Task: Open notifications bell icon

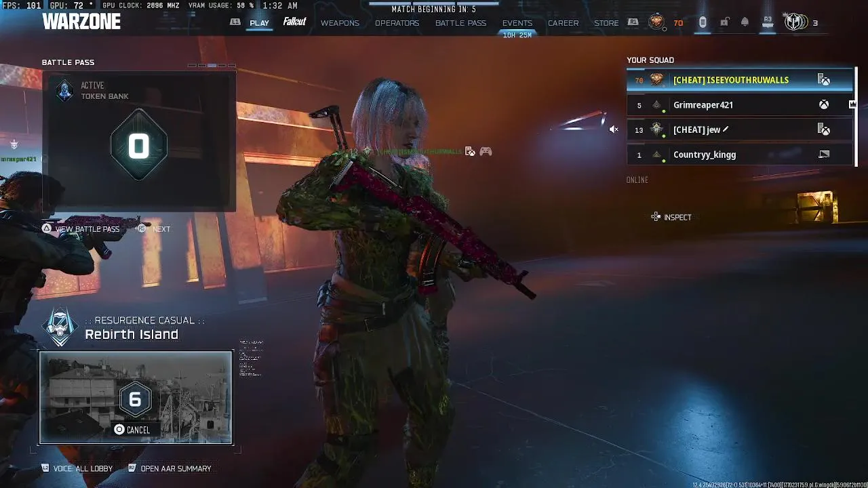Action: coord(745,22)
